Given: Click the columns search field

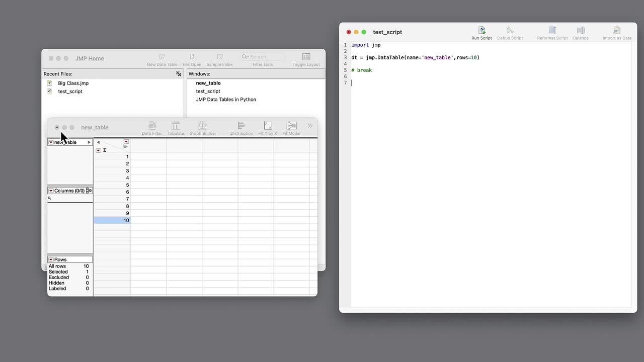Looking at the screenshot, I should click(x=70, y=199).
